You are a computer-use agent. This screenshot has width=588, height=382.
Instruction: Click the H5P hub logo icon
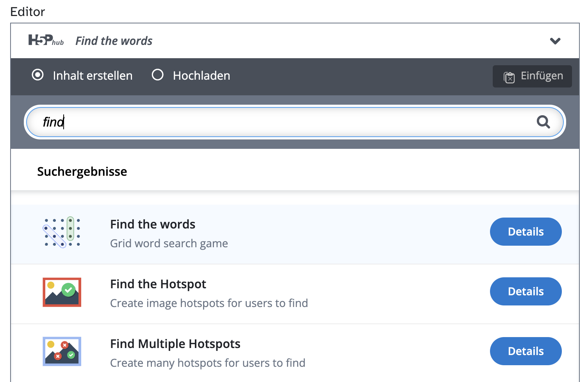[46, 40]
